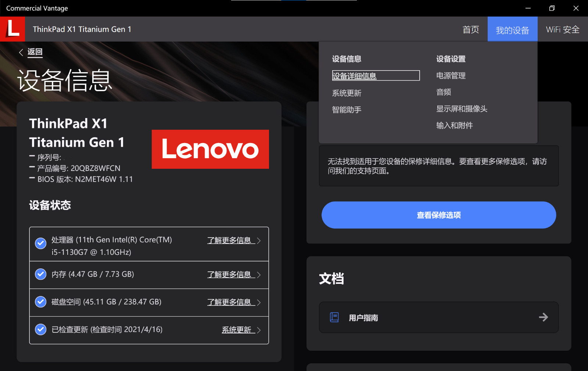Click the 内存 (4.47 GB / 7.73 GB) text
Viewport: 588px width, 371px height.
coord(93,274)
